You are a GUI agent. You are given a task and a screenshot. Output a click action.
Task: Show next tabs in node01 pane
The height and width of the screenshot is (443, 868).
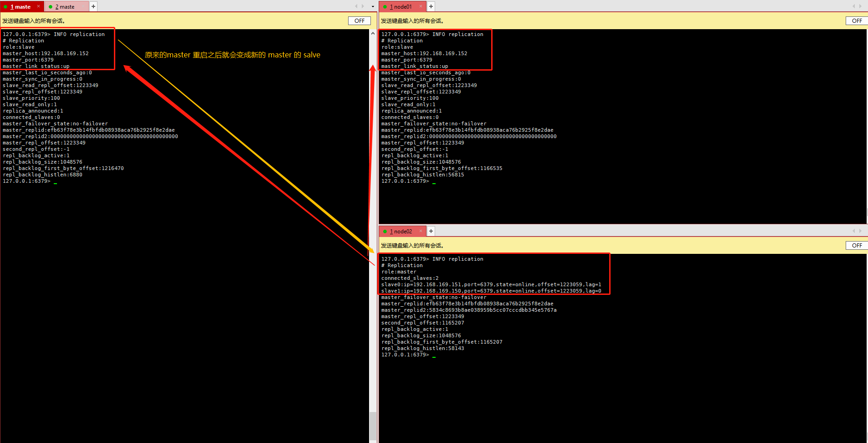click(860, 6)
